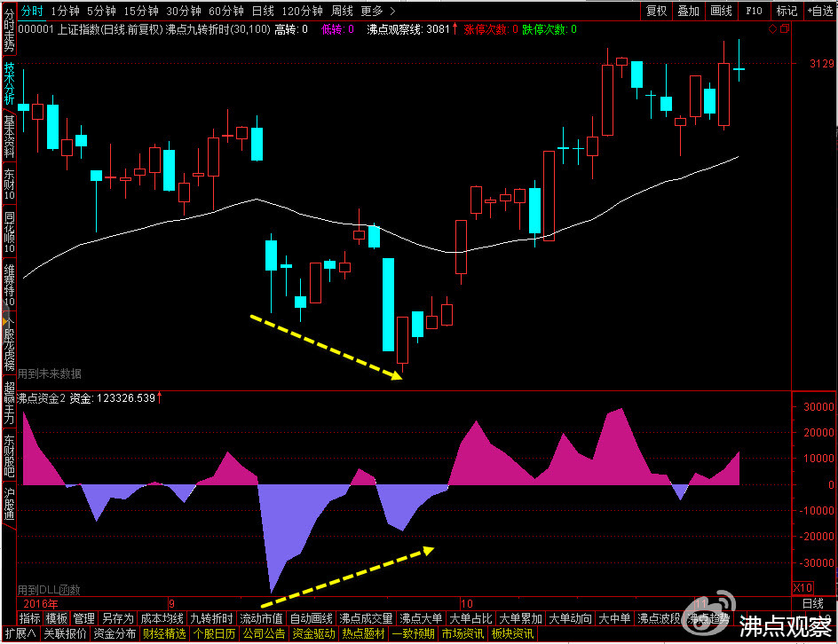Toggle 复权 price adjustment

point(656,11)
